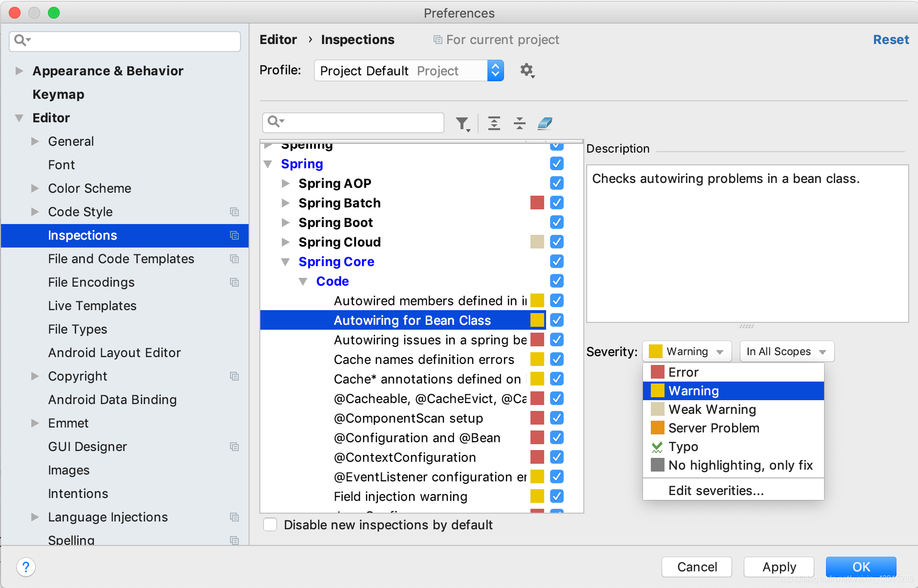This screenshot has width=918, height=588.
Task: Toggle the Spring Batch checkbox
Action: pyautogui.click(x=557, y=203)
